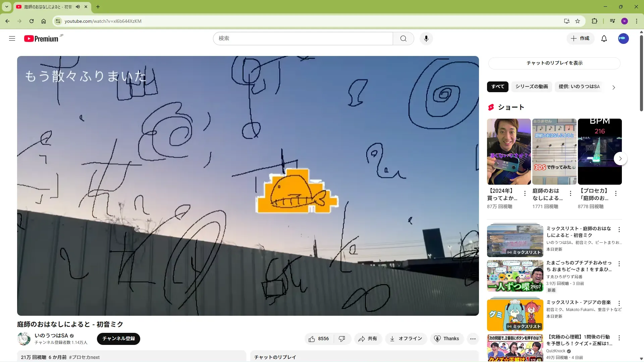Share the video using 共有 button
Screen dimensions: 644x362
click(x=368, y=339)
